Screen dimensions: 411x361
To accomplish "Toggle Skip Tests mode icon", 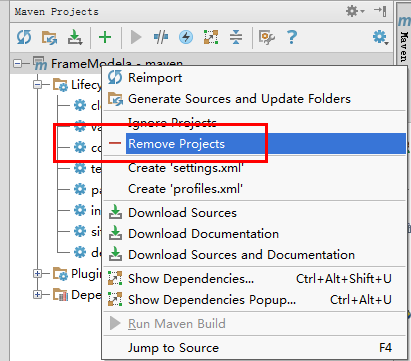I will click(161, 37).
